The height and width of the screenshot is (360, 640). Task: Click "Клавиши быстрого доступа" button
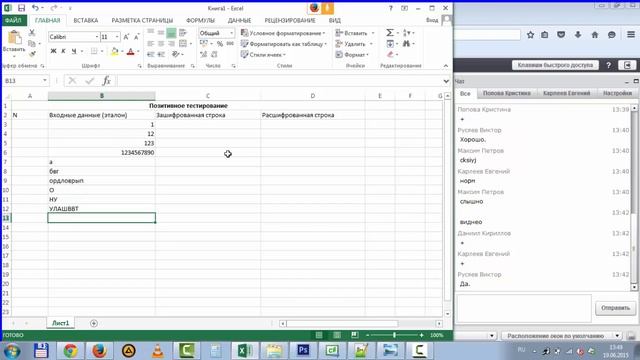coord(555,65)
